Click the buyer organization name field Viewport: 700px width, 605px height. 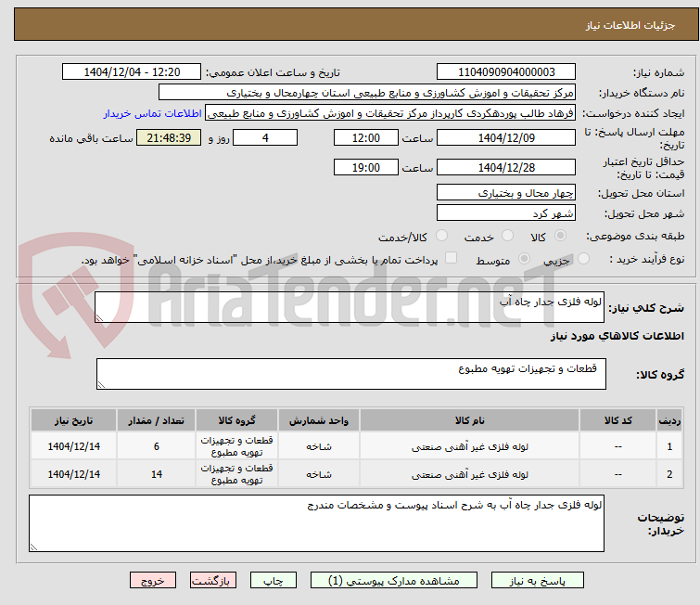[x=367, y=93]
